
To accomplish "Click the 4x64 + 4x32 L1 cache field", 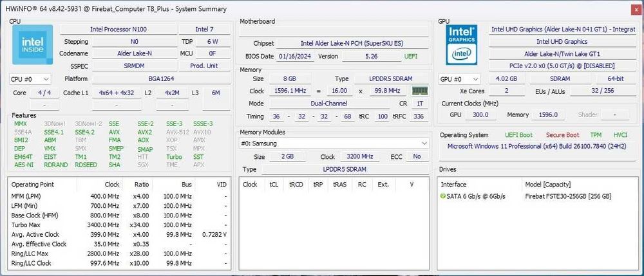I will pyautogui.click(x=117, y=93).
